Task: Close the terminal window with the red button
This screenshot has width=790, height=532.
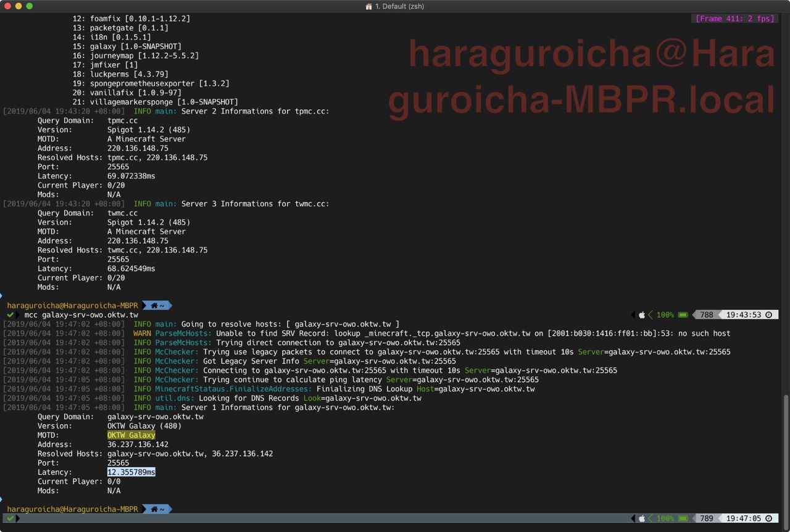Action: [7, 6]
